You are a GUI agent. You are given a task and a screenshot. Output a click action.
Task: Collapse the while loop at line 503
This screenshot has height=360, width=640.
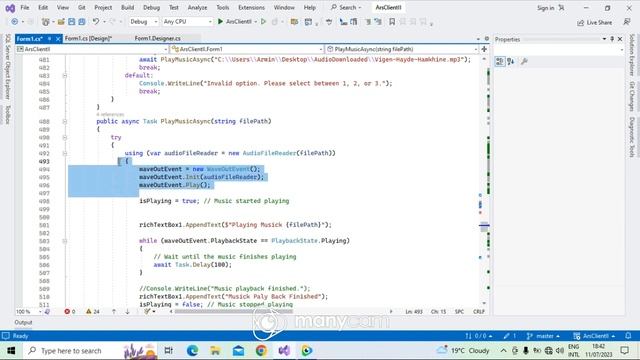tap(64, 241)
